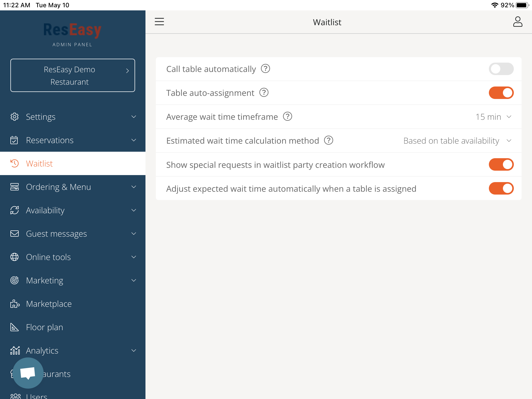The height and width of the screenshot is (399, 532).
Task: Open the chat support bubble
Action: (x=28, y=373)
